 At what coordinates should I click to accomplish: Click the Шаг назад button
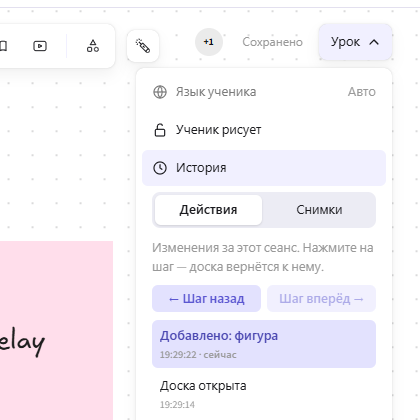point(206,299)
